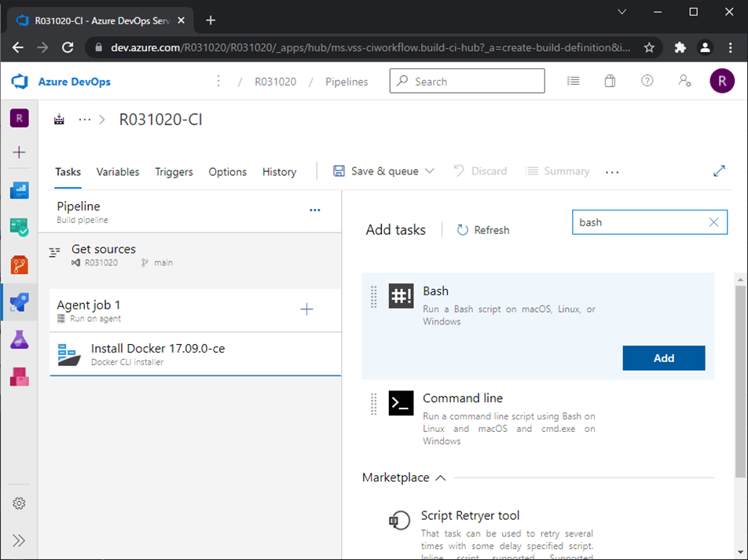Click Refresh in Add tasks panel
The image size is (748, 560).
pyautogui.click(x=483, y=230)
